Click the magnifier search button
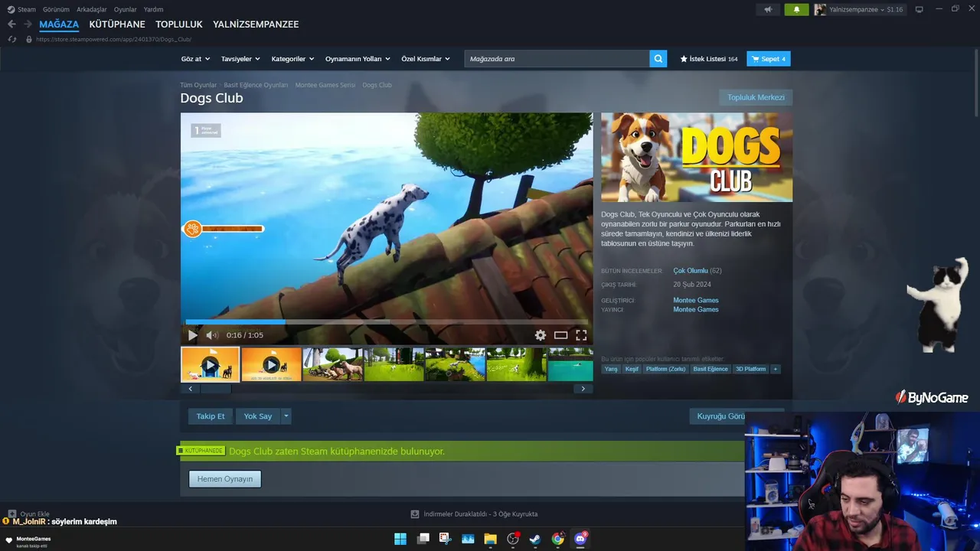The height and width of the screenshot is (551, 980). pos(658,59)
